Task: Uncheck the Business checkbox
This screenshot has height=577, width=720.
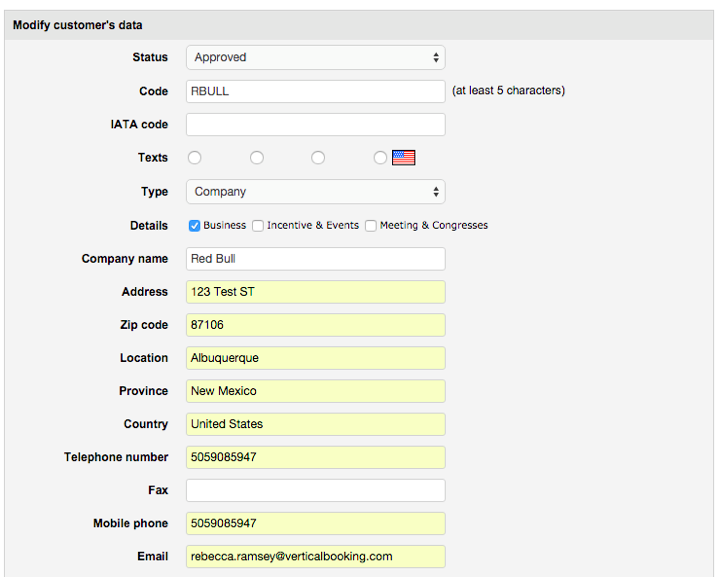Action: pyautogui.click(x=194, y=225)
